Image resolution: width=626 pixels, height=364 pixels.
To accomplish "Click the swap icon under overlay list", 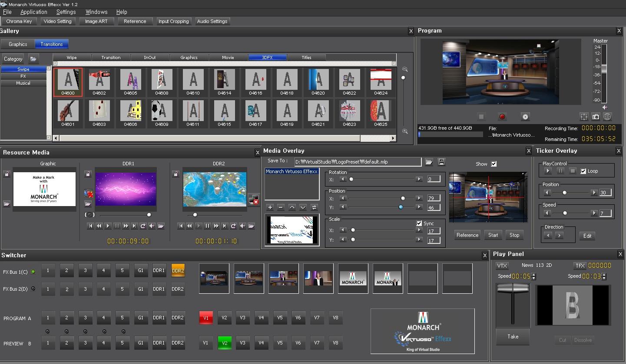I will [314, 207].
